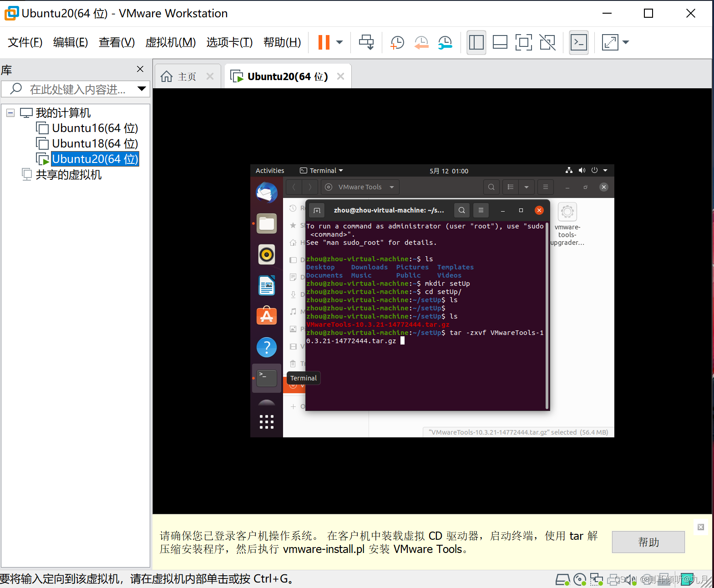
Task: Open the Terminal app menu in top bar
Action: (x=321, y=171)
